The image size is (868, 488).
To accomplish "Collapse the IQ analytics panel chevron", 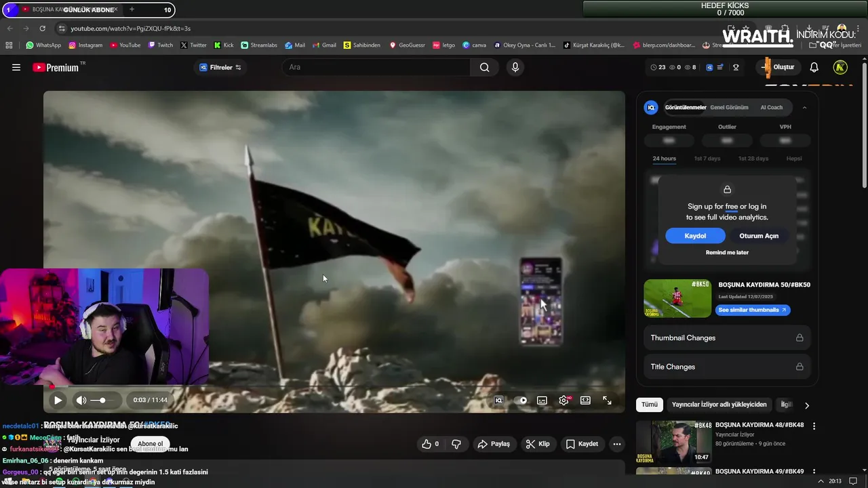I will point(804,107).
